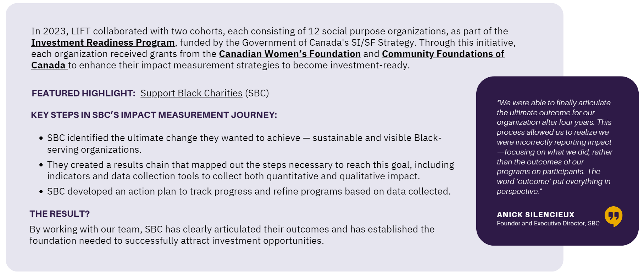The height and width of the screenshot is (275, 644).
Task: Click THE RESULT? heading
Action: point(60,214)
